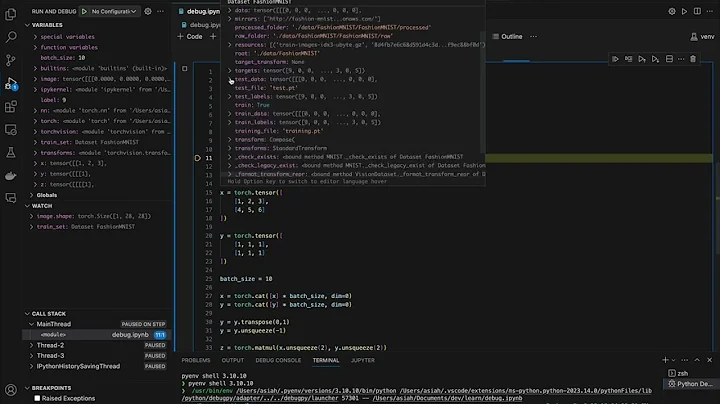
Task: Expand targets tensor in the hover popup
Action: (x=230, y=71)
